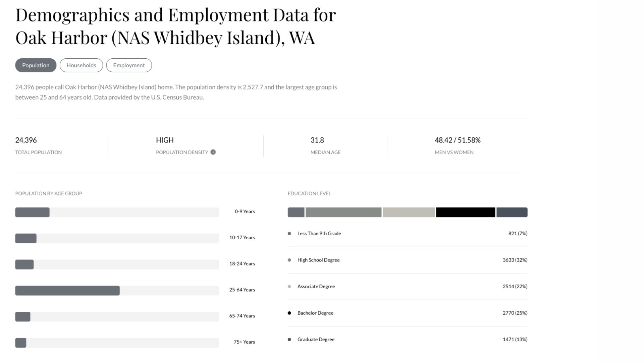Switch to the Households tab

tap(81, 65)
